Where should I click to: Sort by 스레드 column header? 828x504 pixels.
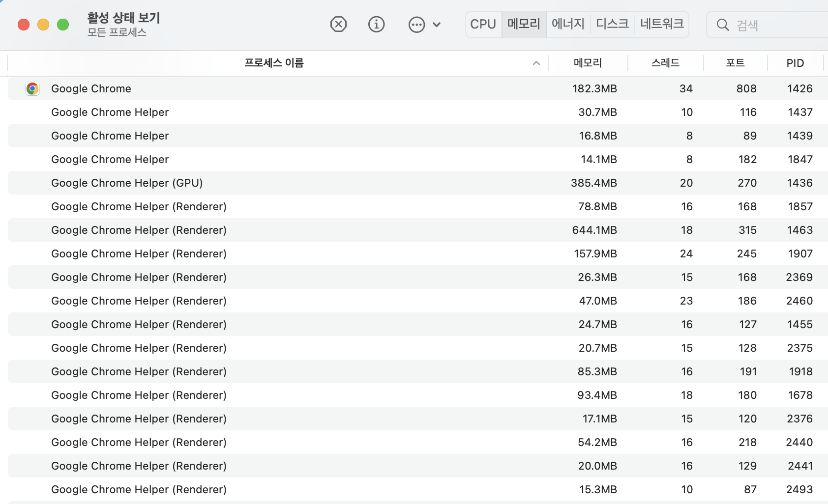point(665,63)
